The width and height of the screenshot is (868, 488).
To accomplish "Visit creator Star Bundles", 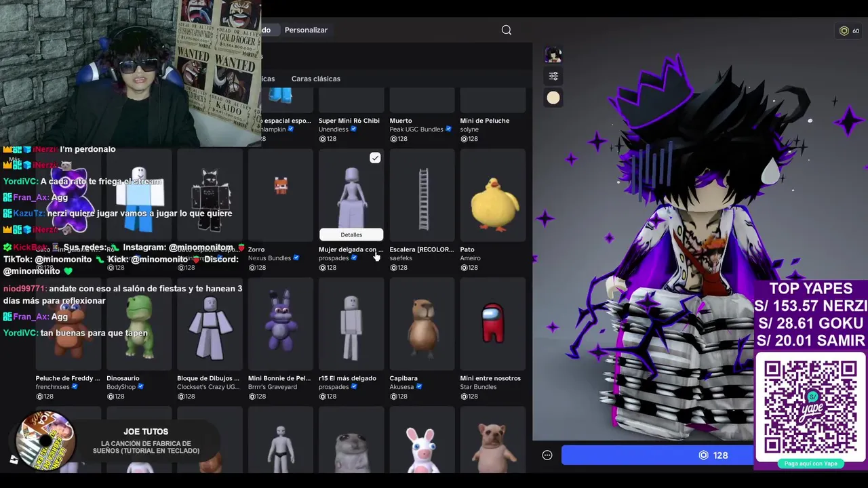I will (x=479, y=387).
